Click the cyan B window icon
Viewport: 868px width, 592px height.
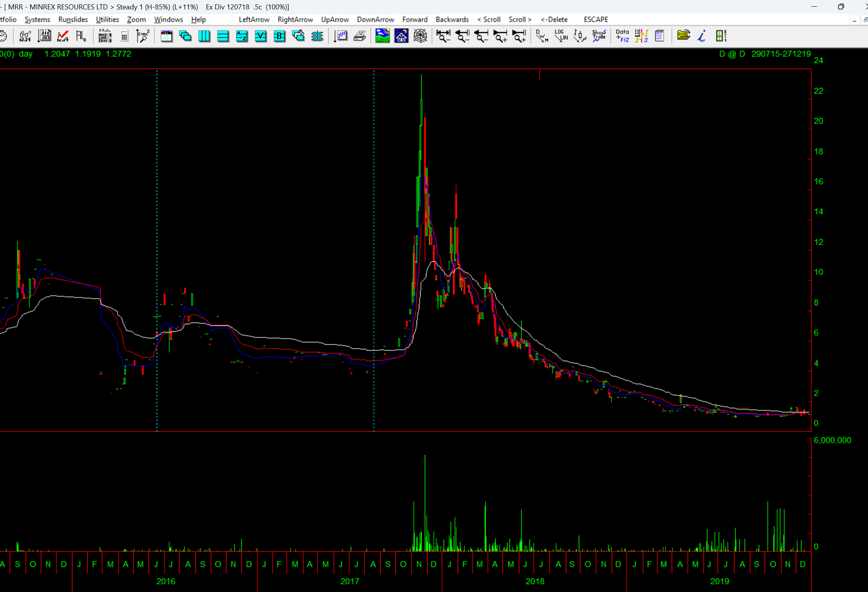pyautogui.click(x=279, y=36)
